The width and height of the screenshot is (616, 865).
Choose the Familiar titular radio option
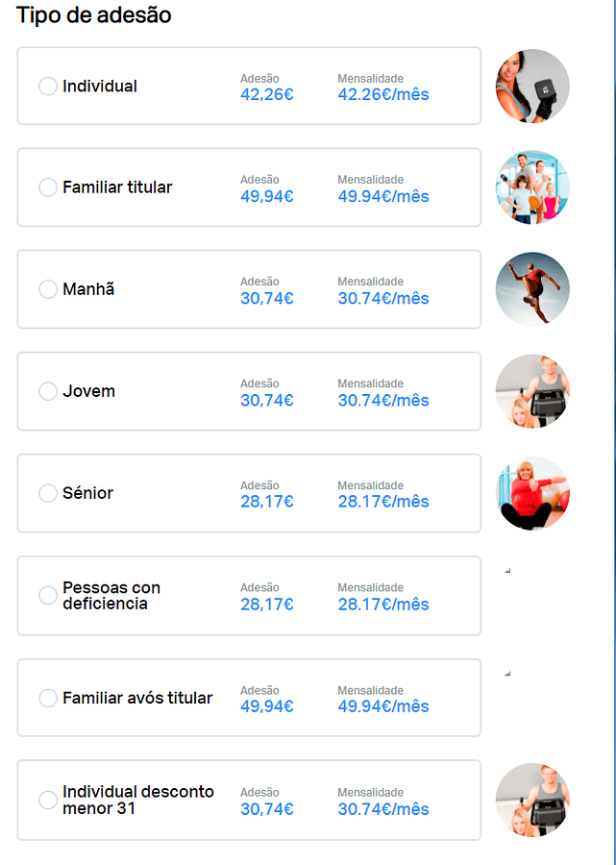pos(48,187)
